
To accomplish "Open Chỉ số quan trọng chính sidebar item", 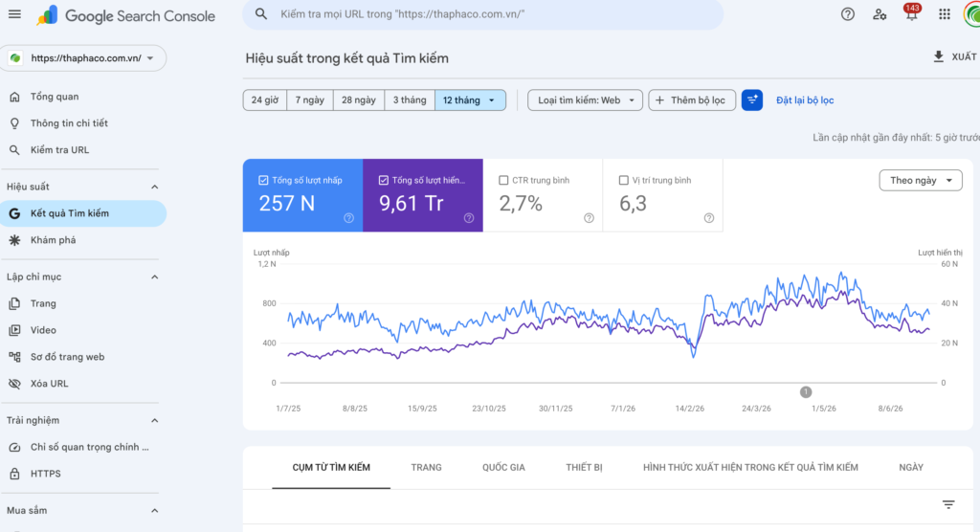I will [83, 447].
